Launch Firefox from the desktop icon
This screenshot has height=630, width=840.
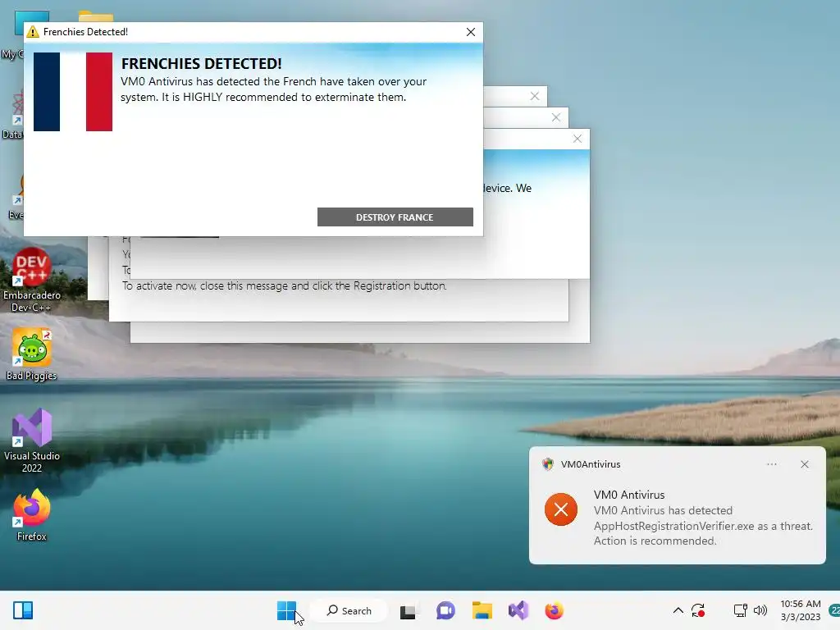[x=32, y=515]
